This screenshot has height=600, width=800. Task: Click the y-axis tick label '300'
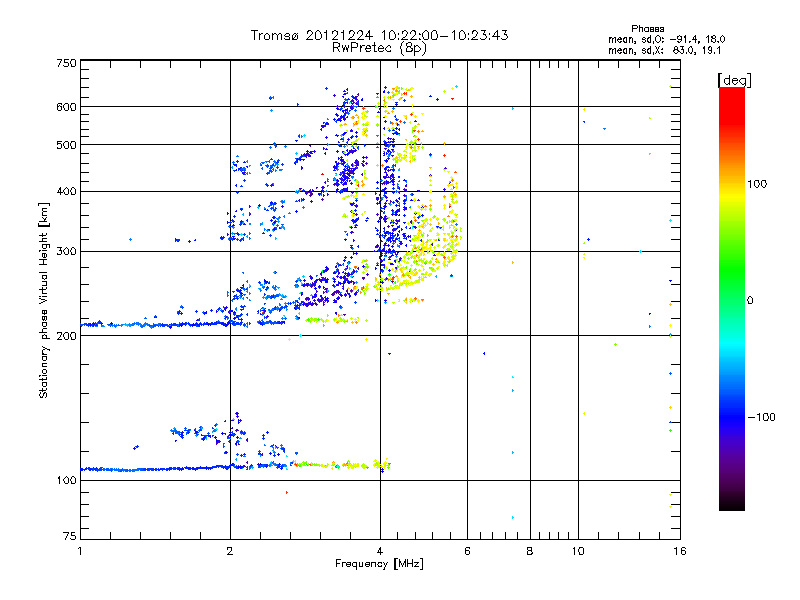pyautogui.click(x=66, y=252)
